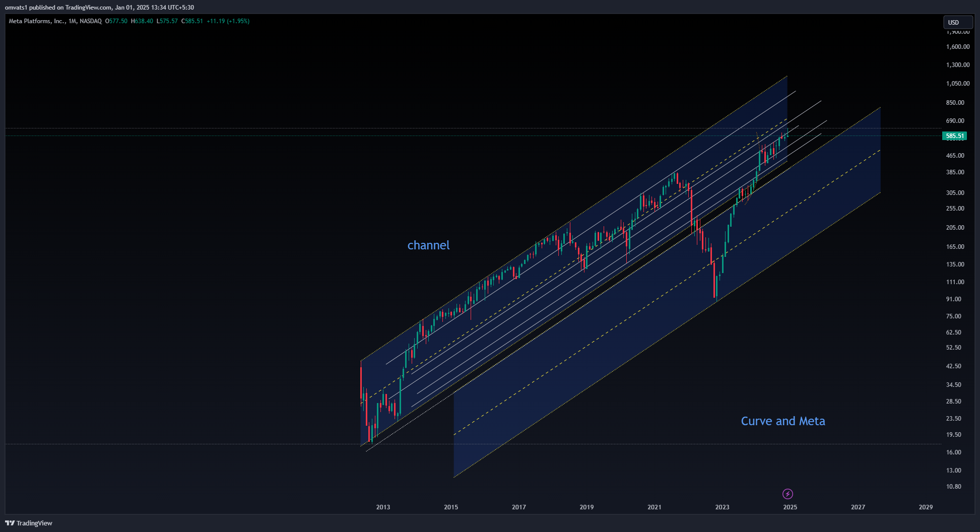
Task: Click the 165.00 price scale label
Action: (955, 247)
